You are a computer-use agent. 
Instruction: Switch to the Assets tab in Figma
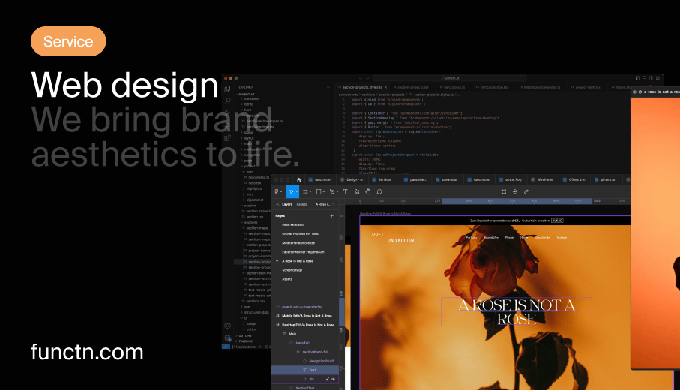[302, 204]
